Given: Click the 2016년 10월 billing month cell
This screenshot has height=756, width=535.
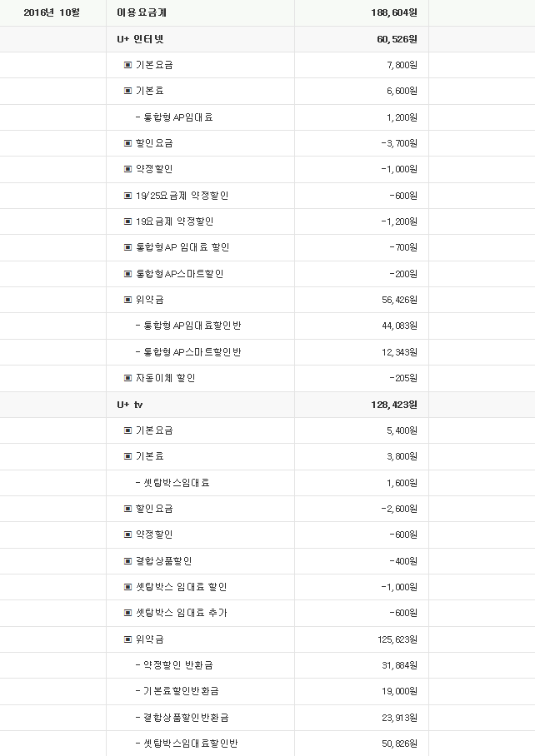Looking at the screenshot, I should click(51, 12).
